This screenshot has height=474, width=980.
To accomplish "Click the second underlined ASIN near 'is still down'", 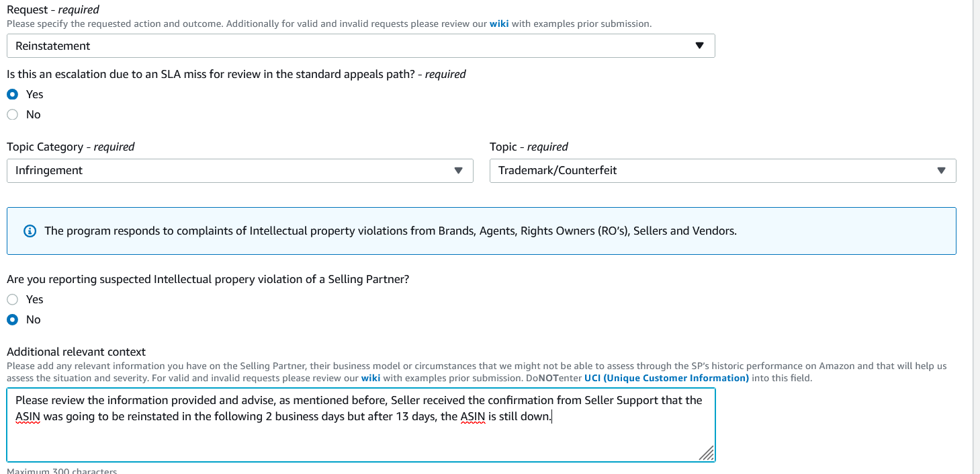I will tap(473, 416).
